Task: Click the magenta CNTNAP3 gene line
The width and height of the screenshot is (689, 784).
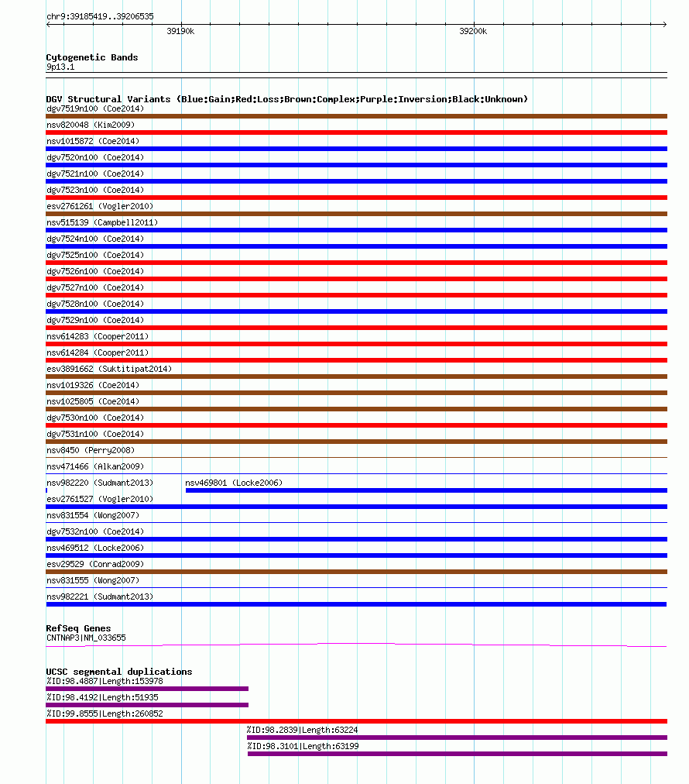Action: click(x=356, y=645)
